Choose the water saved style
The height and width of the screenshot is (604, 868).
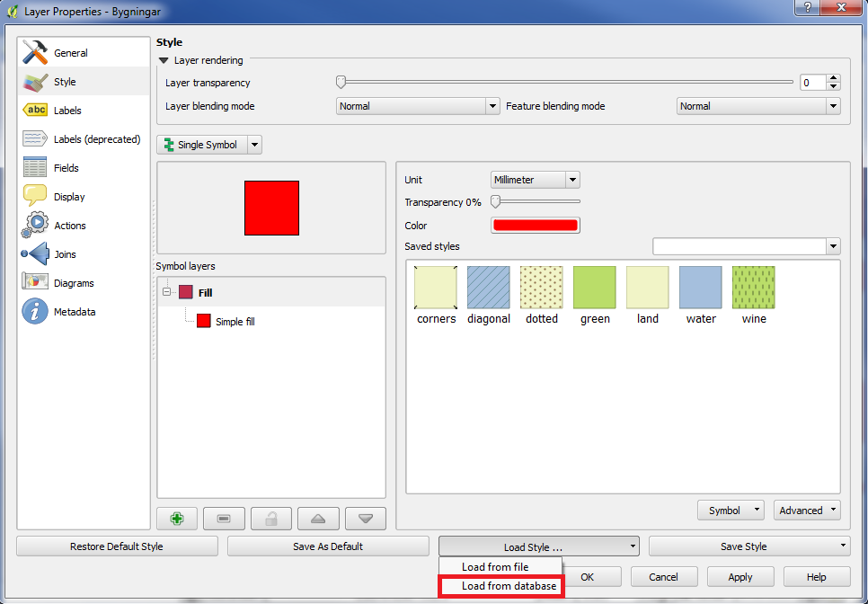(701, 295)
